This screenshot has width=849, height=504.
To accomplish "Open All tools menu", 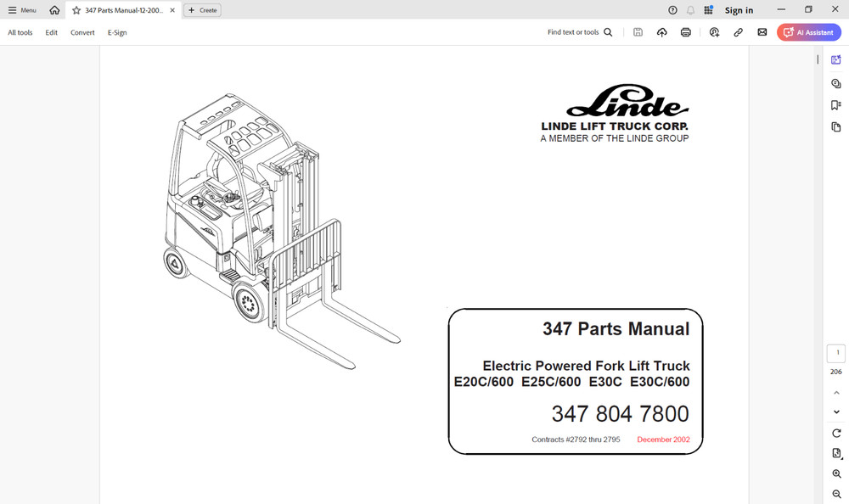I will coord(20,32).
